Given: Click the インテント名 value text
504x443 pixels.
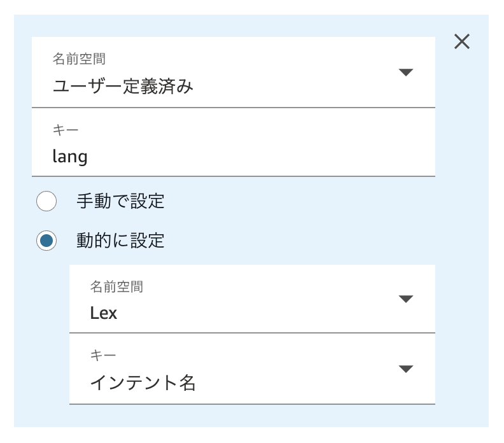Looking at the screenshot, I should pyautogui.click(x=143, y=383).
